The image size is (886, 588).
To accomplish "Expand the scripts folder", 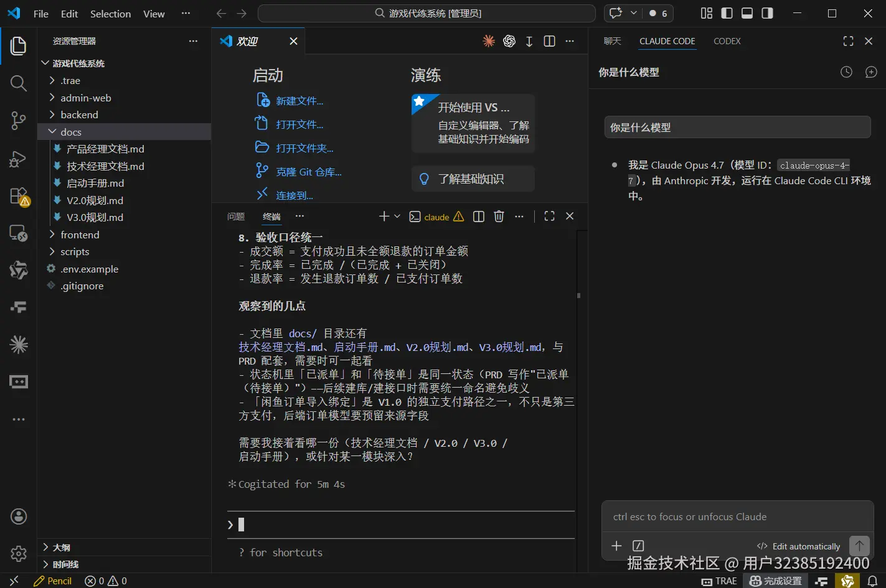I will coord(125,251).
